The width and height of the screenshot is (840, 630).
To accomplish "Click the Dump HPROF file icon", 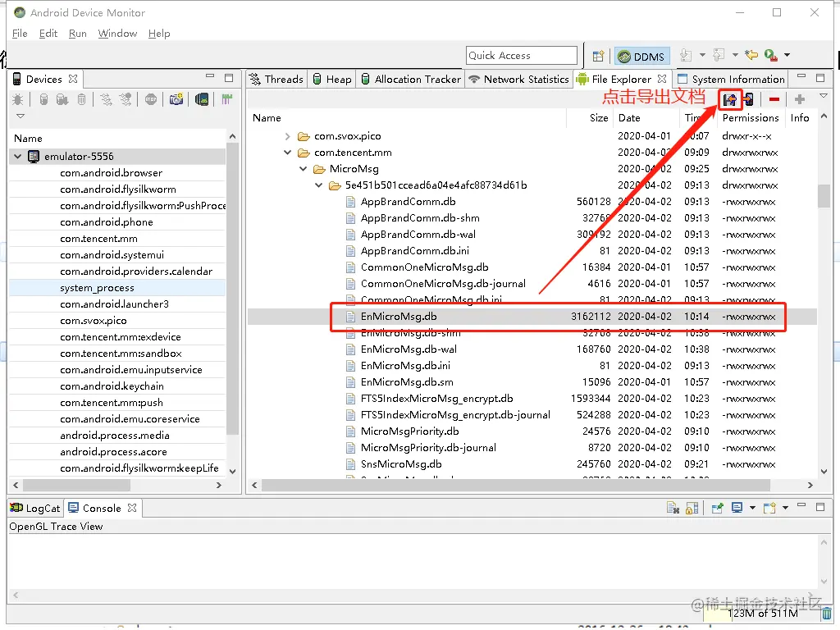I will pyautogui.click(x=62, y=99).
